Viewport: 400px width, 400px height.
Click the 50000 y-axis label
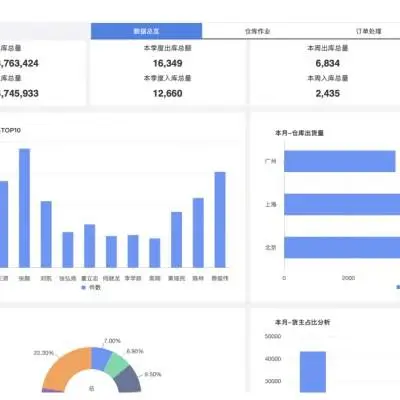click(x=273, y=336)
